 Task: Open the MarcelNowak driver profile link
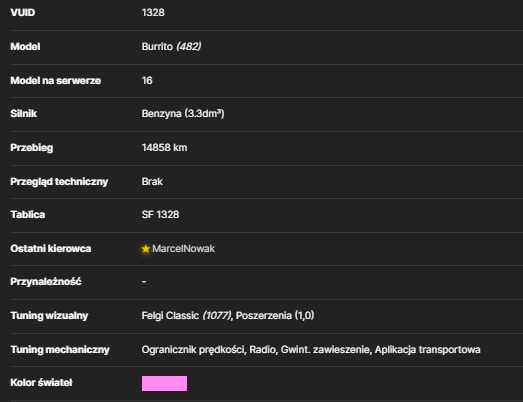coord(183,249)
